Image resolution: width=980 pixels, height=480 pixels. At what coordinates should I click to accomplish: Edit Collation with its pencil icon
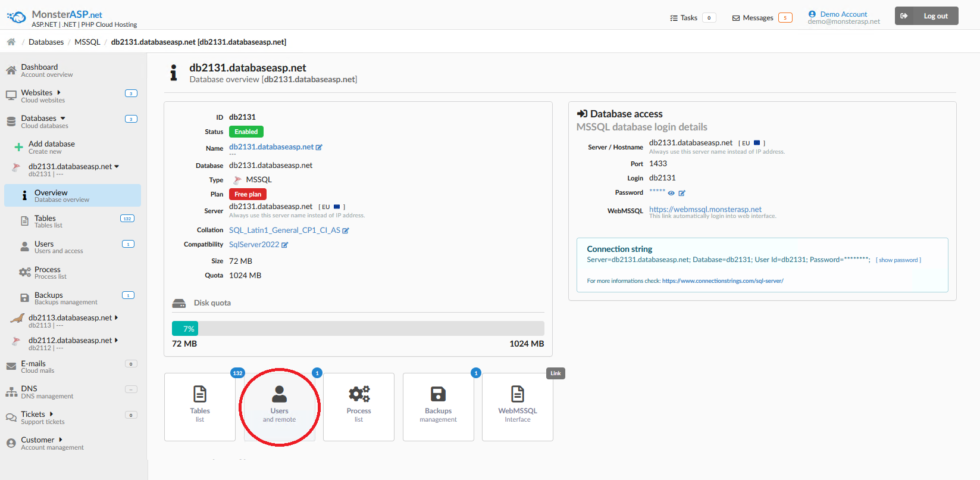pyautogui.click(x=346, y=230)
